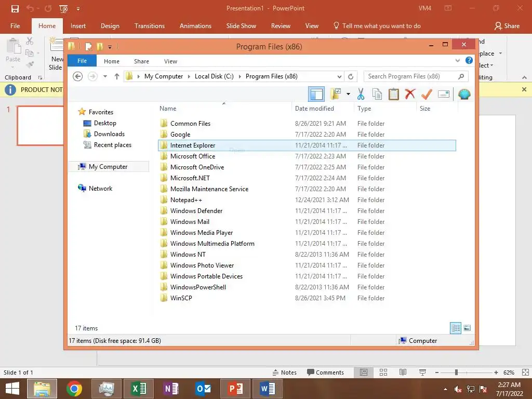
Task: Click the red X Delete icon
Action: pos(410,94)
